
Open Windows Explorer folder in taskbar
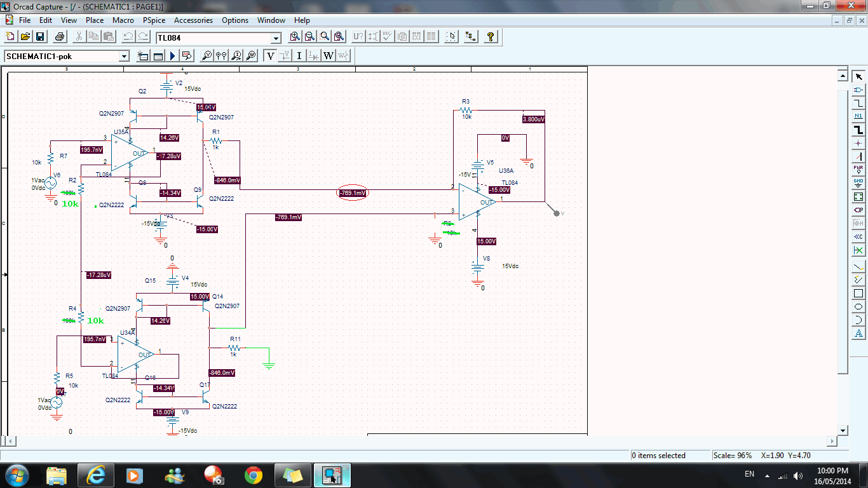click(56, 475)
